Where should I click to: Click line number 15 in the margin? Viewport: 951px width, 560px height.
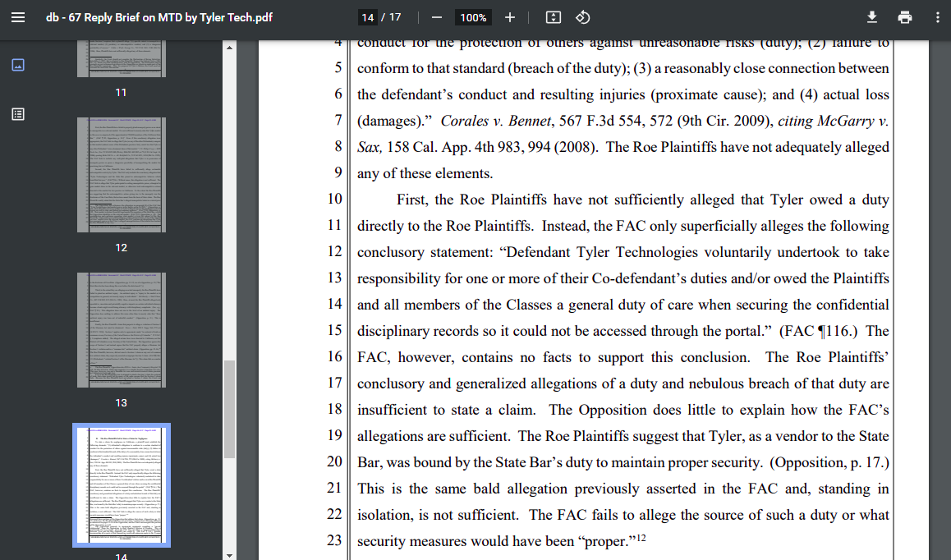(335, 330)
